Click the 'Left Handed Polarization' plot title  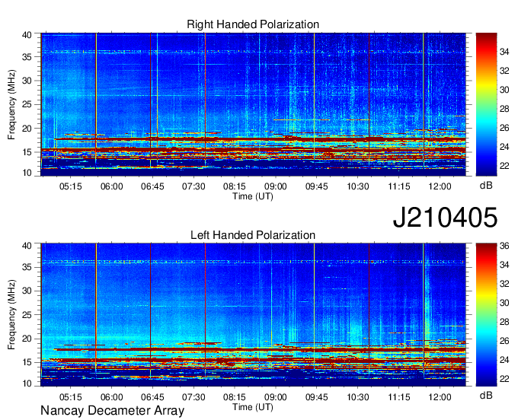[253, 235]
